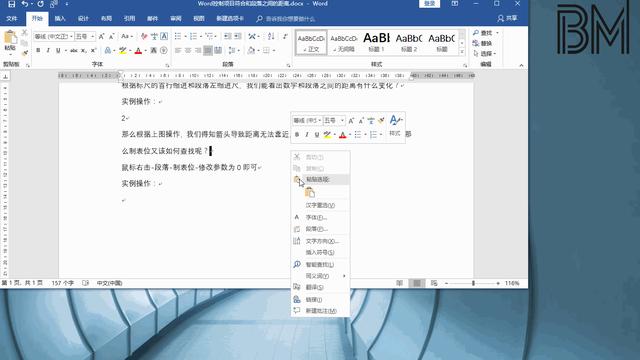The width and height of the screenshot is (640, 360).
Task: Click the paste icon under paste options
Action: click(x=310, y=192)
